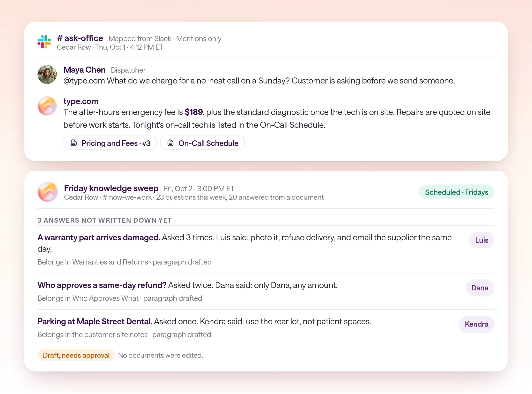Click the document icon in On-Call Schedule chip
Image resolution: width=532 pixels, height=394 pixels.
pos(170,143)
